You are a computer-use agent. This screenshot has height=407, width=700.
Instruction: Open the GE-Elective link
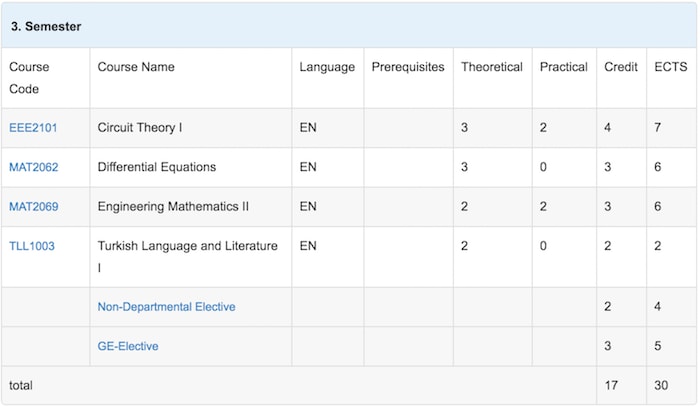point(128,346)
